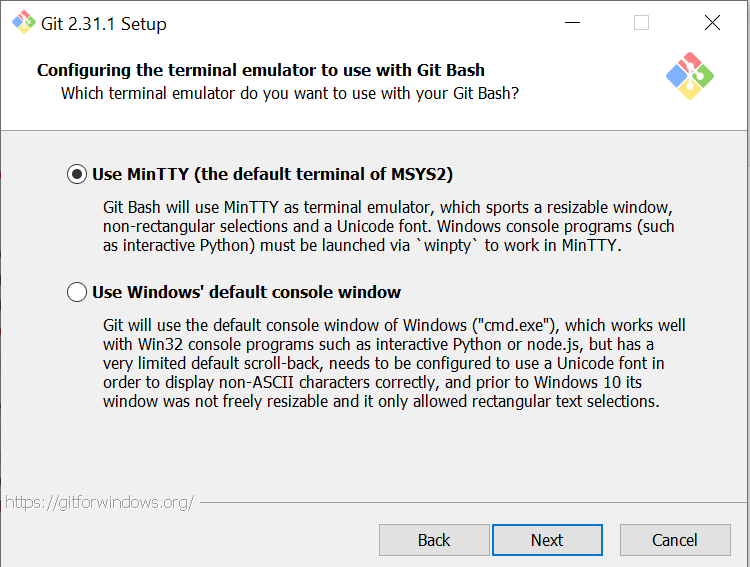Screen dimensions: 750x567
Task: Click the 'Configuring the terminal emulator' heading
Action: click(x=260, y=70)
